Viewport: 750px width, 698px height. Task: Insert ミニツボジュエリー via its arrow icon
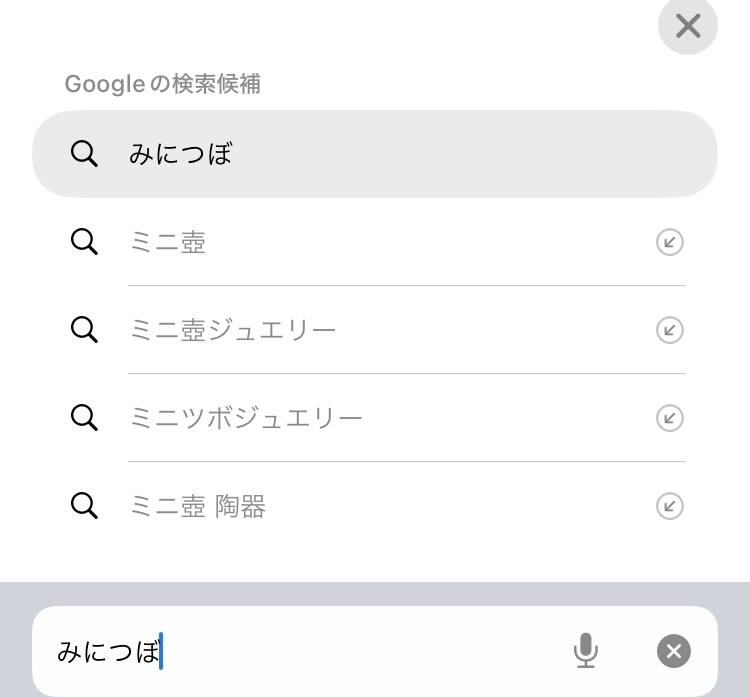coord(669,418)
